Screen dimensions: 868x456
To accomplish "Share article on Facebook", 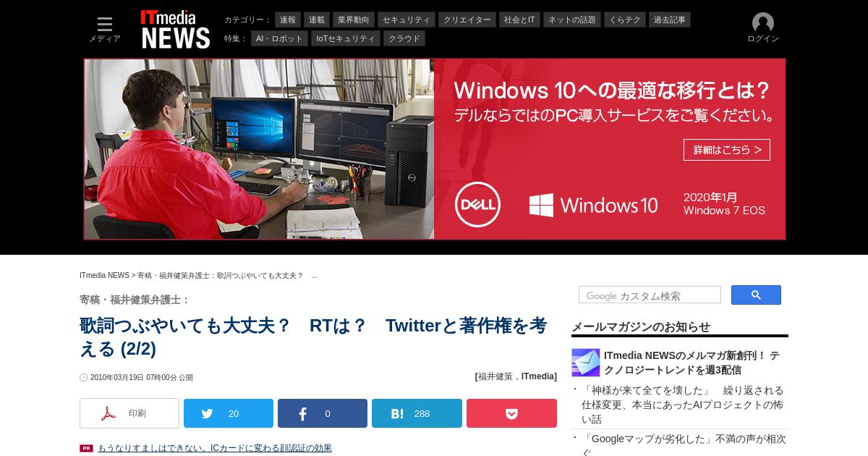I will [x=323, y=413].
